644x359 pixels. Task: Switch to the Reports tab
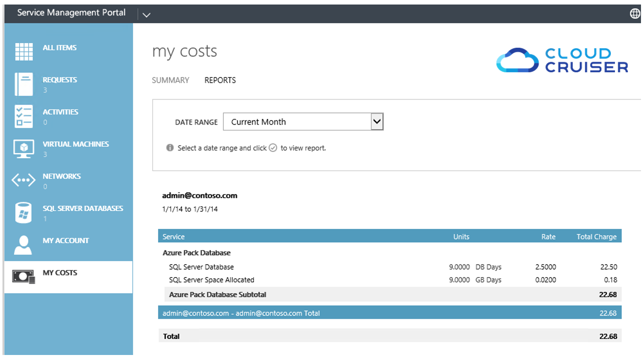(x=220, y=80)
